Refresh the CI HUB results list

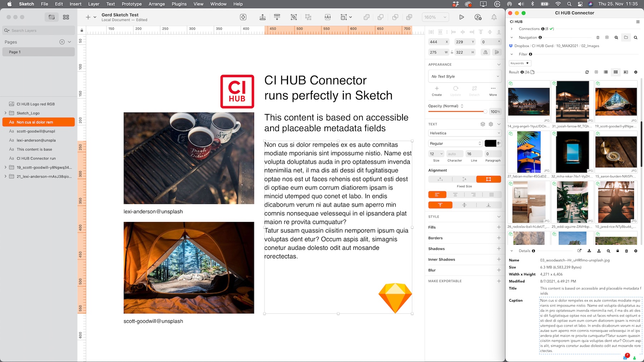click(587, 72)
